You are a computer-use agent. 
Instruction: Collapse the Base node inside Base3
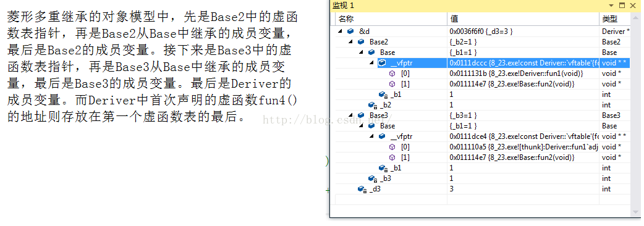point(362,126)
